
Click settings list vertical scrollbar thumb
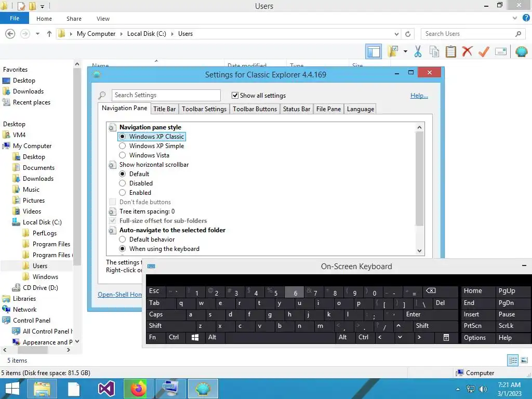(x=419, y=179)
